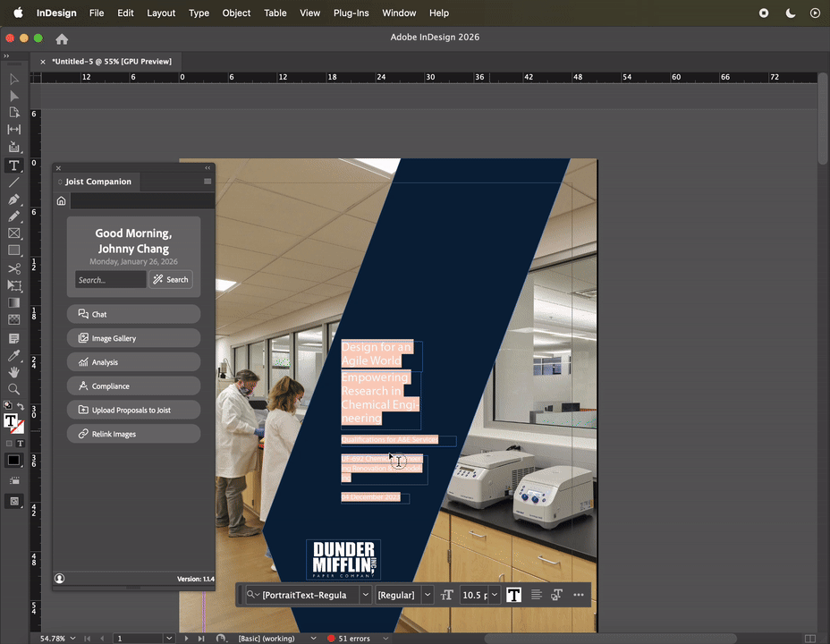The width and height of the screenshot is (830, 644).
Task: Open the Type menu
Action: [199, 13]
